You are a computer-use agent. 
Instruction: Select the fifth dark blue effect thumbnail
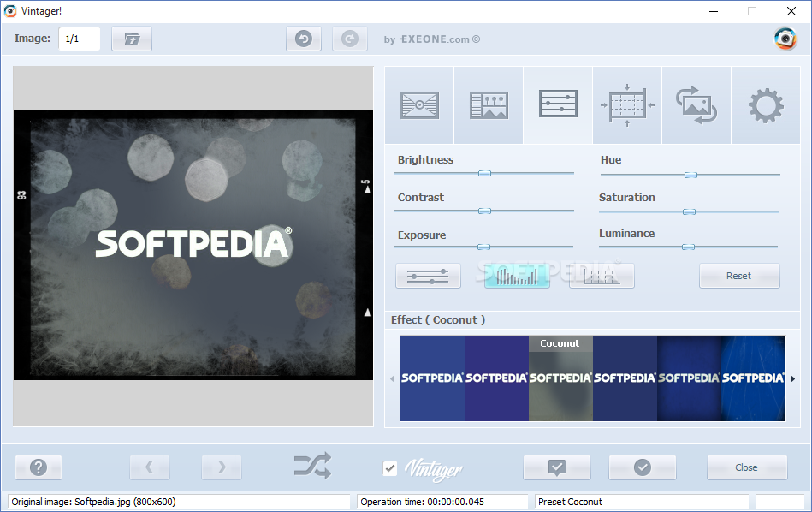[x=690, y=378]
